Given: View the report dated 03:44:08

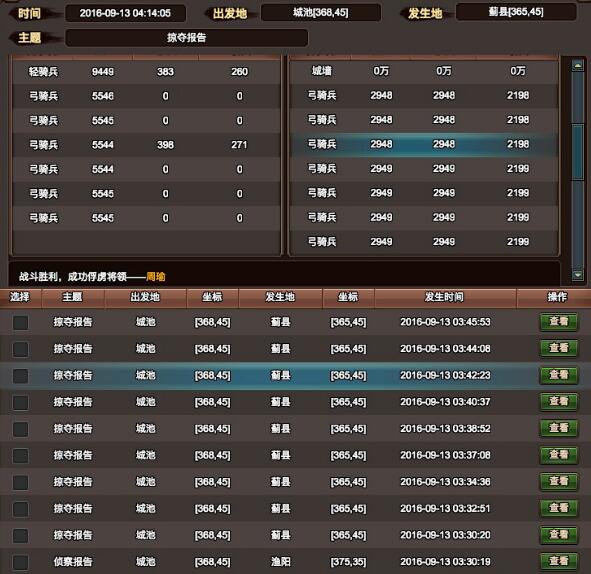Looking at the screenshot, I should point(559,348).
